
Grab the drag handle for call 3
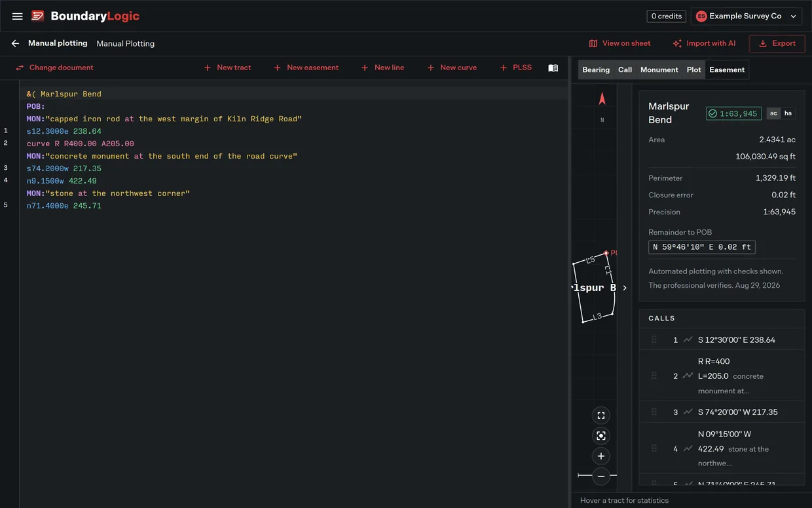654,412
